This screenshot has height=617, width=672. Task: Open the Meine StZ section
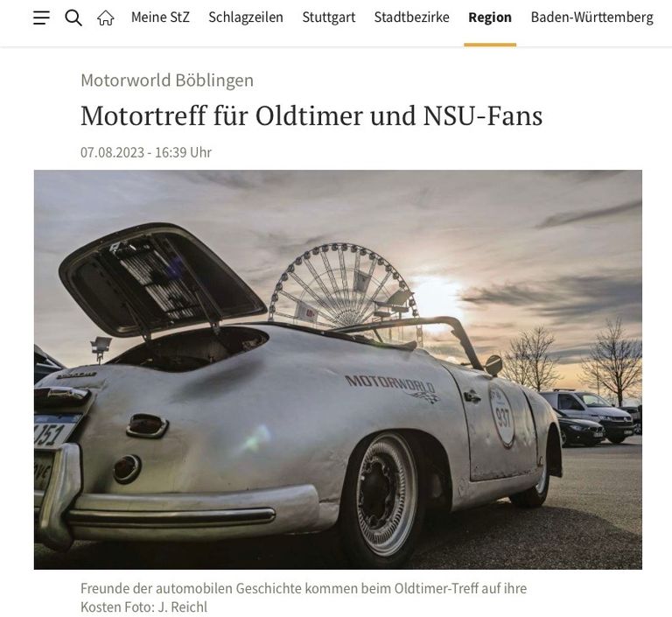(160, 18)
